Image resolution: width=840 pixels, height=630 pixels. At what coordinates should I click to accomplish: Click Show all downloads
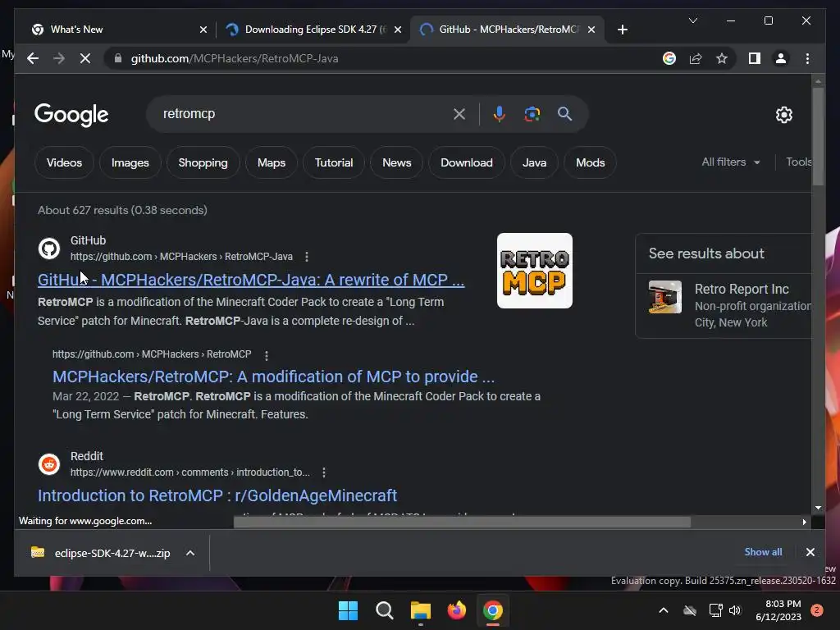(763, 552)
